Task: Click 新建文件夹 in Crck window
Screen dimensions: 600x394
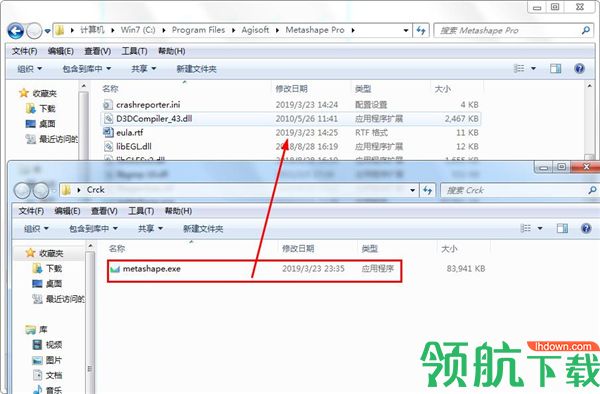Action: (x=203, y=229)
